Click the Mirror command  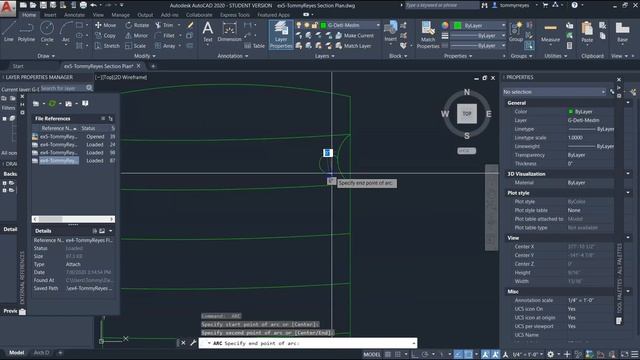click(137, 36)
